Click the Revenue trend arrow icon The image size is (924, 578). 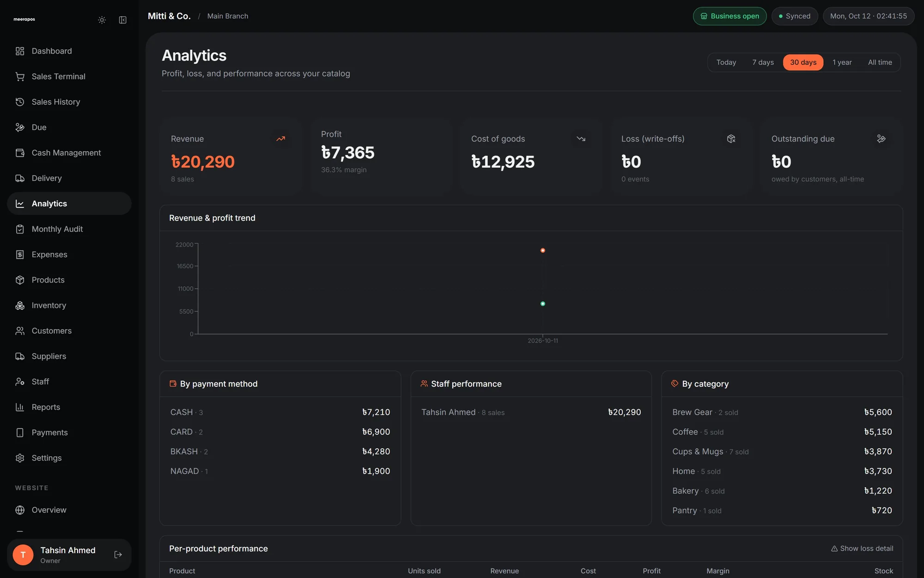pos(280,139)
